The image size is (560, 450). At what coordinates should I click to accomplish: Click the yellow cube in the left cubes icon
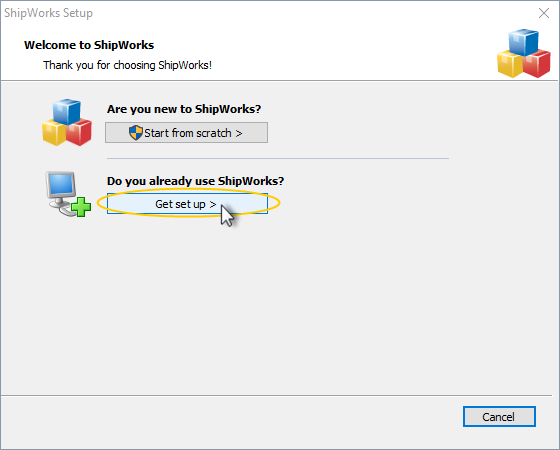[x=54, y=132]
